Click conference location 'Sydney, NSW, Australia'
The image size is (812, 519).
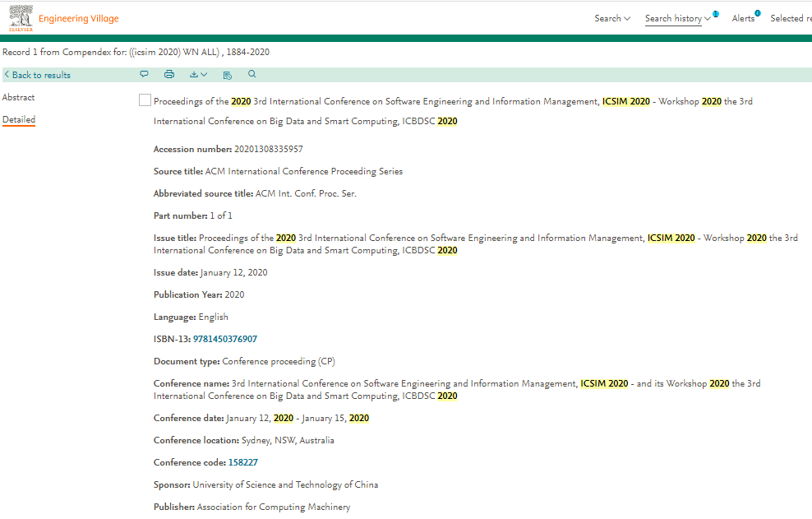tap(288, 441)
